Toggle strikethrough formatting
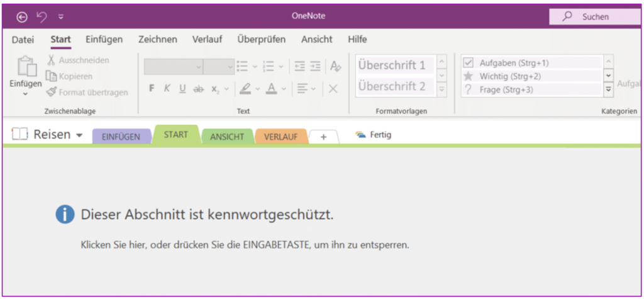Image resolution: width=644 pixels, height=299 pixels. click(198, 89)
